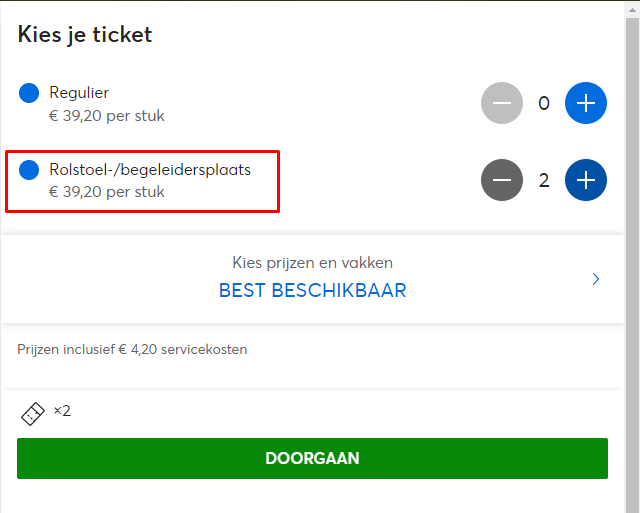Remove one Rolstoel-/begeleidersplaats ticket
The image size is (640, 513).
coord(502,180)
